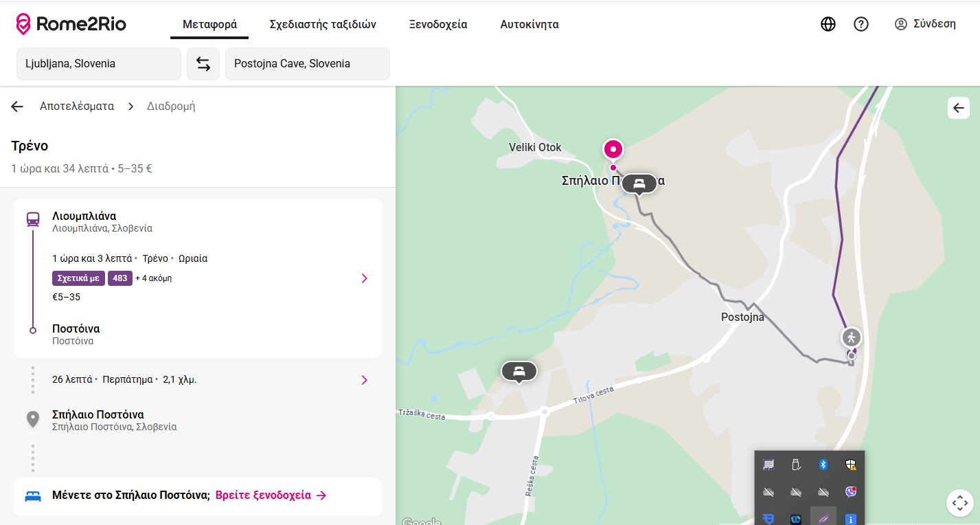Select the Αυτοκίνητα tab
Screen dimensions: 980x525
coord(529,25)
